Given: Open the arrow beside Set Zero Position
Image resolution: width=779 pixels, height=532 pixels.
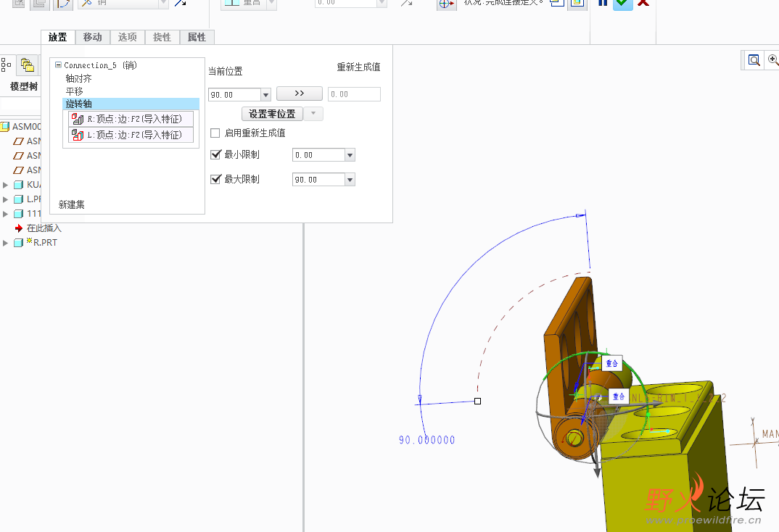Looking at the screenshot, I should 313,114.
